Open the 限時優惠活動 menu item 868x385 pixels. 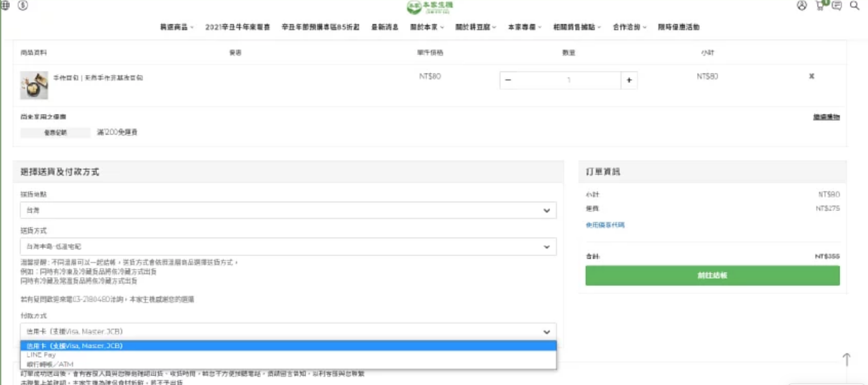pyautogui.click(x=679, y=27)
